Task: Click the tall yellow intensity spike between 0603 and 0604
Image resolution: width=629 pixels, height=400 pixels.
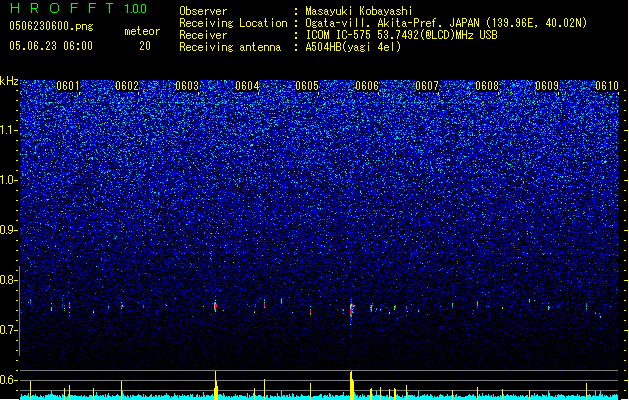Action: pyautogui.click(x=216, y=385)
